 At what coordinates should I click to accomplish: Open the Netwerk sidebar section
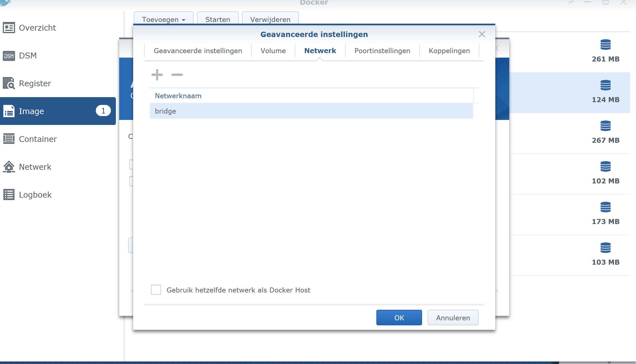pos(35,167)
